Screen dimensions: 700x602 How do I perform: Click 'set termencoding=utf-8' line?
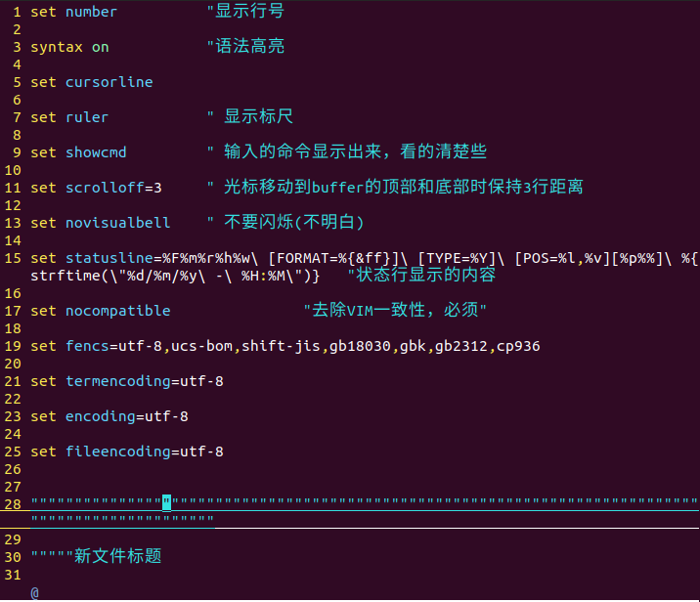pos(126,381)
